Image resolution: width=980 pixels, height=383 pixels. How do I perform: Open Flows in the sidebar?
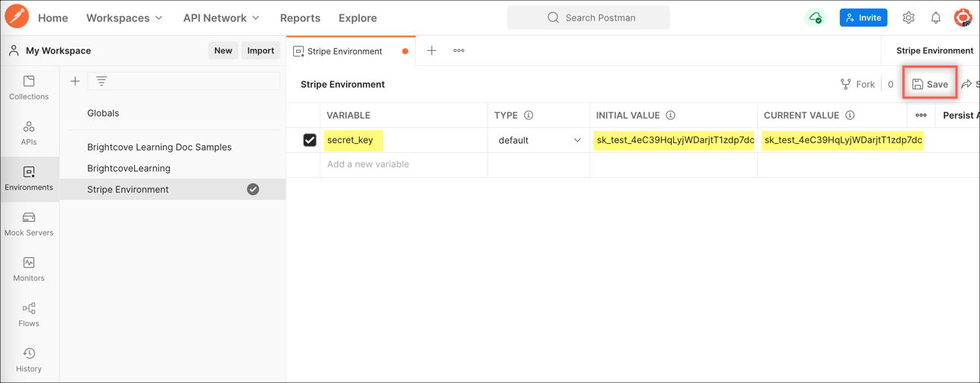pyautogui.click(x=29, y=315)
